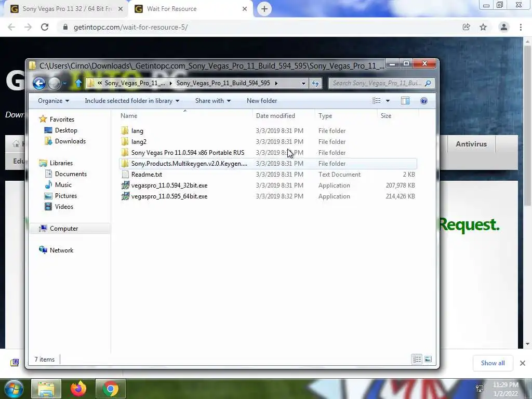Viewport: 532px width, 399px height.
Task: Close the Sony Vegas Pro 11 Chrome tab
Action: click(121, 9)
